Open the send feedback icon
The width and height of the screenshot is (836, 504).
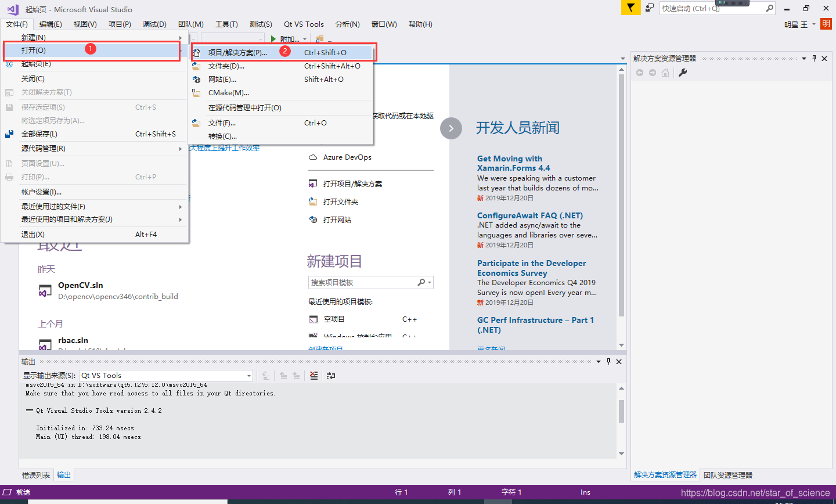click(650, 8)
